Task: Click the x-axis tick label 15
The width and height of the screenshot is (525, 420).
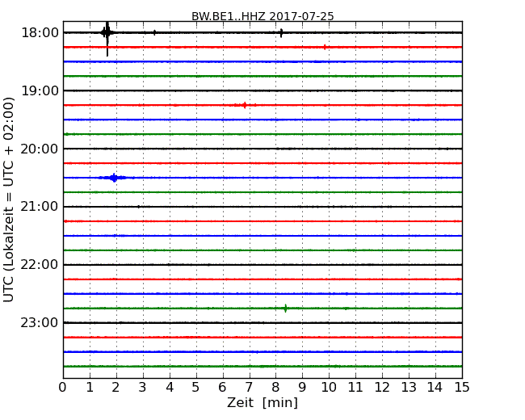Action: pos(462,387)
